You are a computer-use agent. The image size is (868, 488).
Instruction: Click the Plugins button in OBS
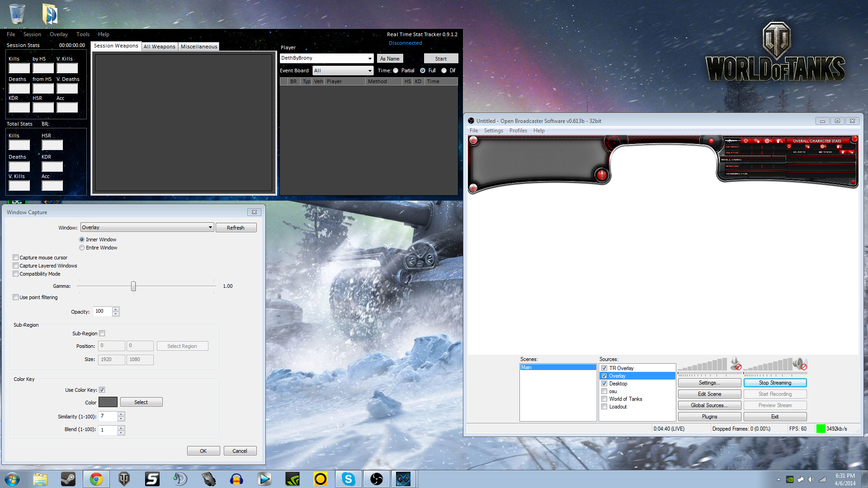pos(709,416)
